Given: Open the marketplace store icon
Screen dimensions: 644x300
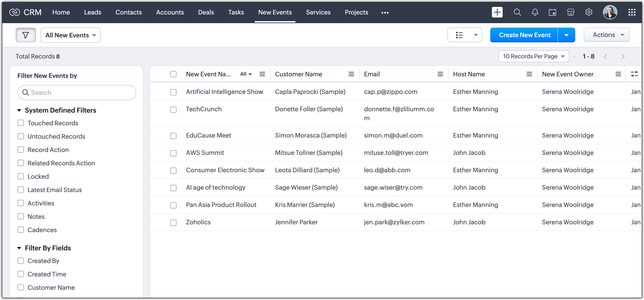Looking at the screenshot, I should pyautogui.click(x=571, y=12).
